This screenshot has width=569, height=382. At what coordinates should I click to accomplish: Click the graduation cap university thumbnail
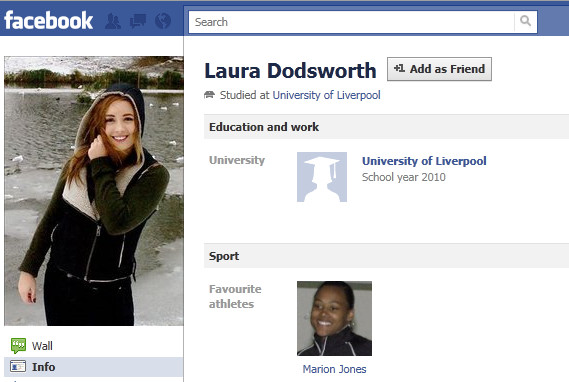(x=322, y=177)
